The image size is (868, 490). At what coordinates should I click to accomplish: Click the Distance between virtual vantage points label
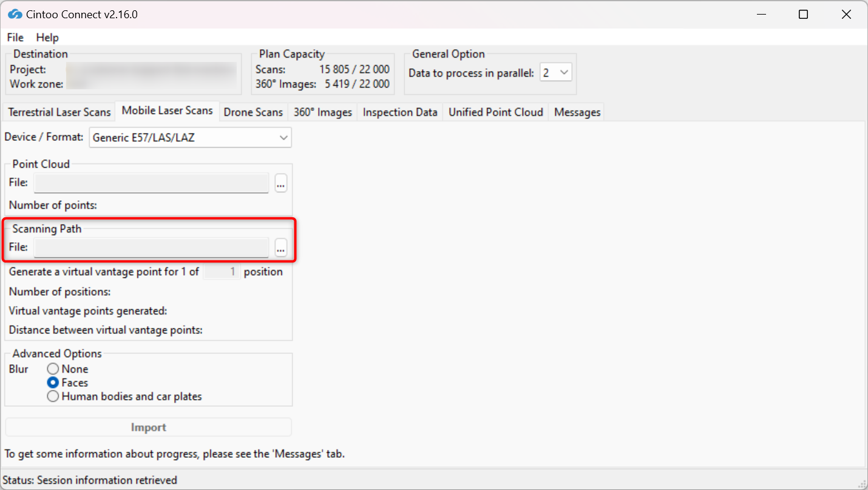point(106,330)
